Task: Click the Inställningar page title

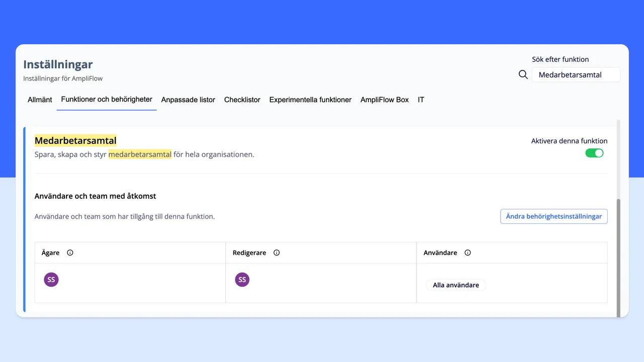Action: (58, 64)
